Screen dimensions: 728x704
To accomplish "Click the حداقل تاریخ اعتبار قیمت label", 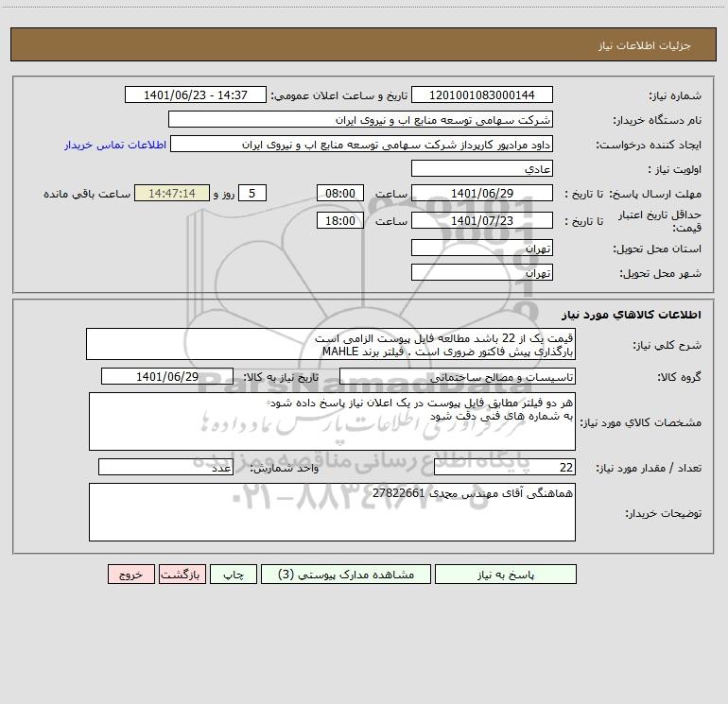I will point(660,221).
